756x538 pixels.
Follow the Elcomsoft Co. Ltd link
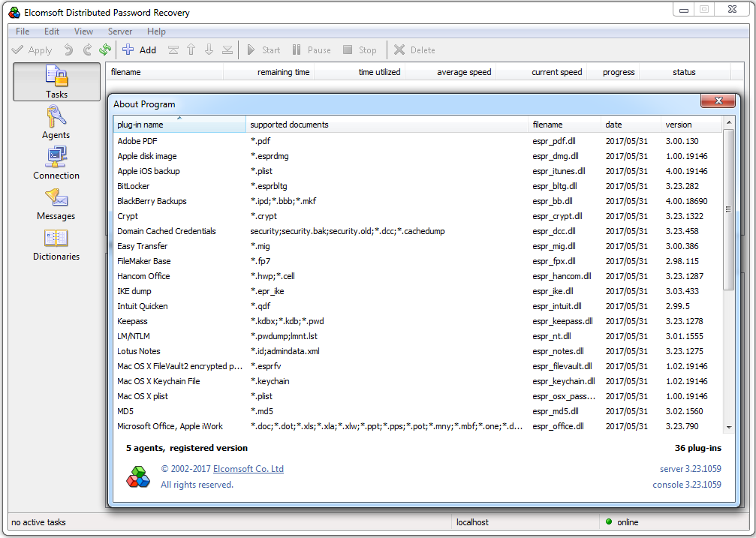(248, 468)
